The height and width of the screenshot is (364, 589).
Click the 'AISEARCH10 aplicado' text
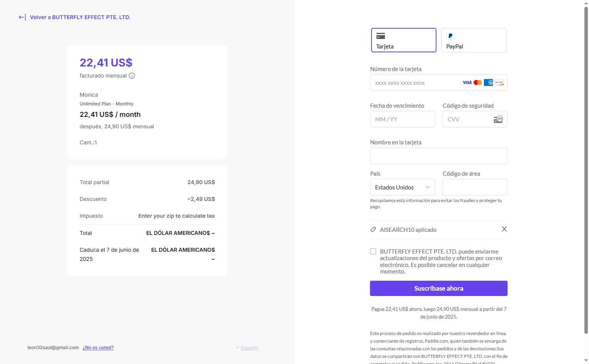(408, 230)
